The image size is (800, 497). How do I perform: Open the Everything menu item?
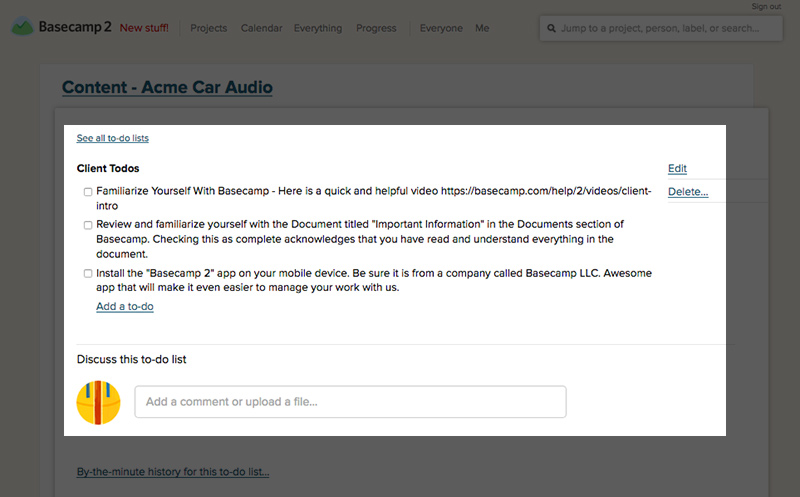point(318,28)
